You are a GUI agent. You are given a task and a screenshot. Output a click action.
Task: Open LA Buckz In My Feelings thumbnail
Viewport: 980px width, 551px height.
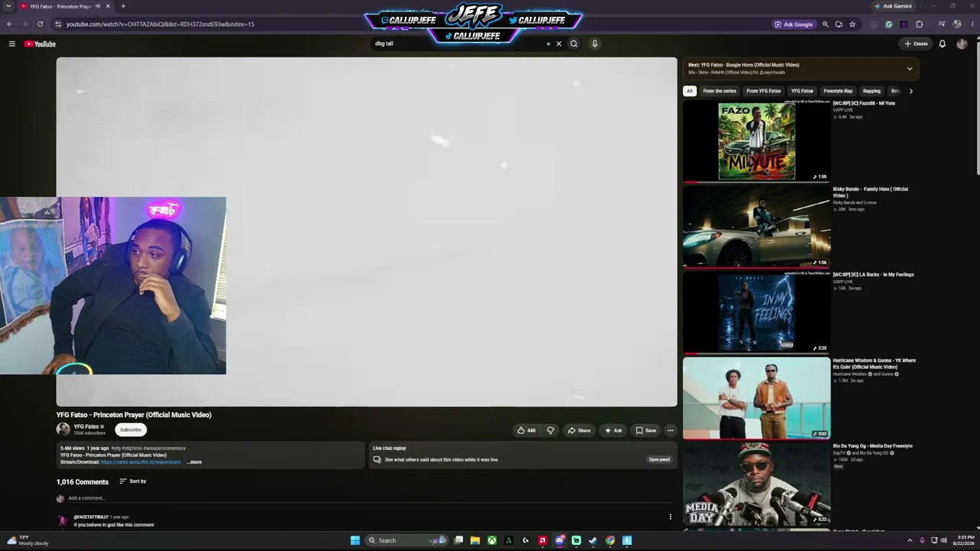click(756, 313)
